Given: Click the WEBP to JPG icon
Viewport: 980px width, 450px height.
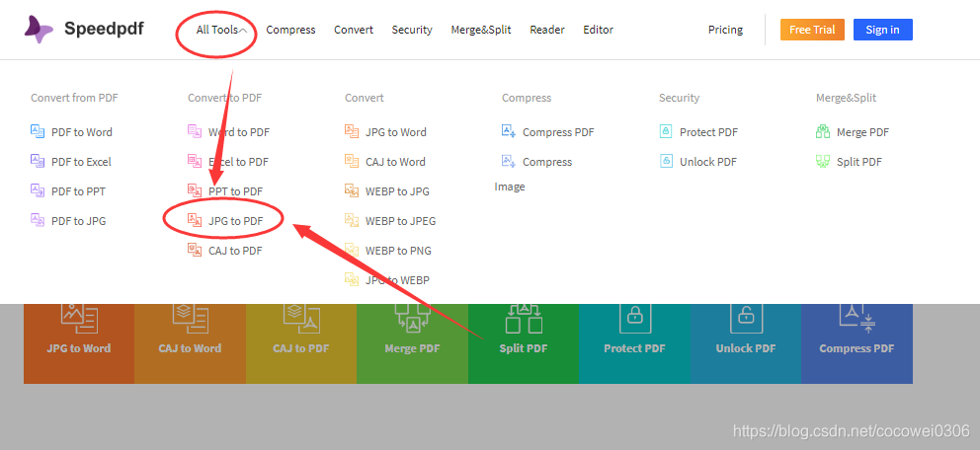Looking at the screenshot, I should 352,190.
